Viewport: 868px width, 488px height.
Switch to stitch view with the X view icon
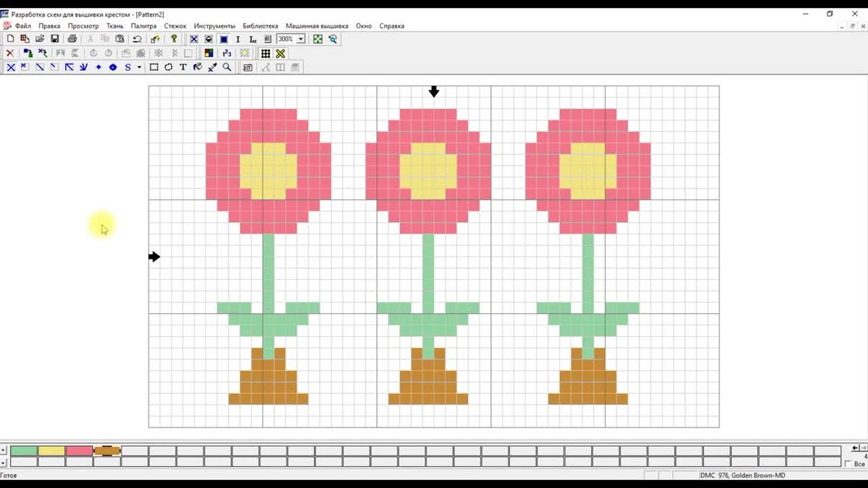(x=194, y=39)
